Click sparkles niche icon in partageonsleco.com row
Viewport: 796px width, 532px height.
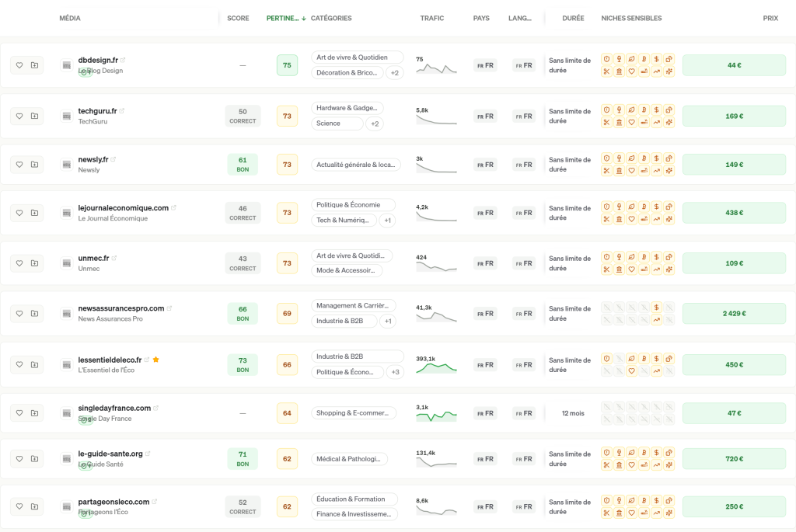[x=669, y=513]
